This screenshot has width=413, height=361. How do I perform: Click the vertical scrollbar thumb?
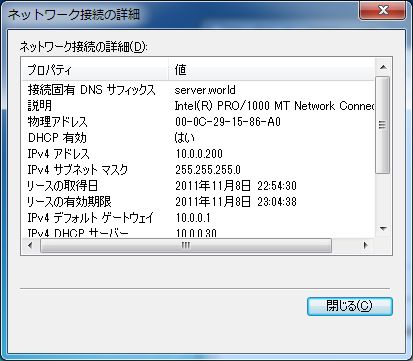click(382, 125)
